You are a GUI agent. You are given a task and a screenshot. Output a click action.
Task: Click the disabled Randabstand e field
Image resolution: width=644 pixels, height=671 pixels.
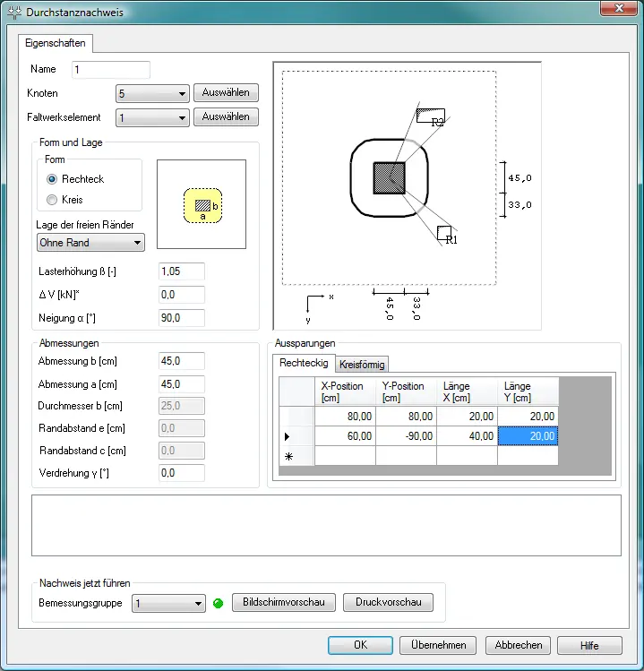(182, 428)
